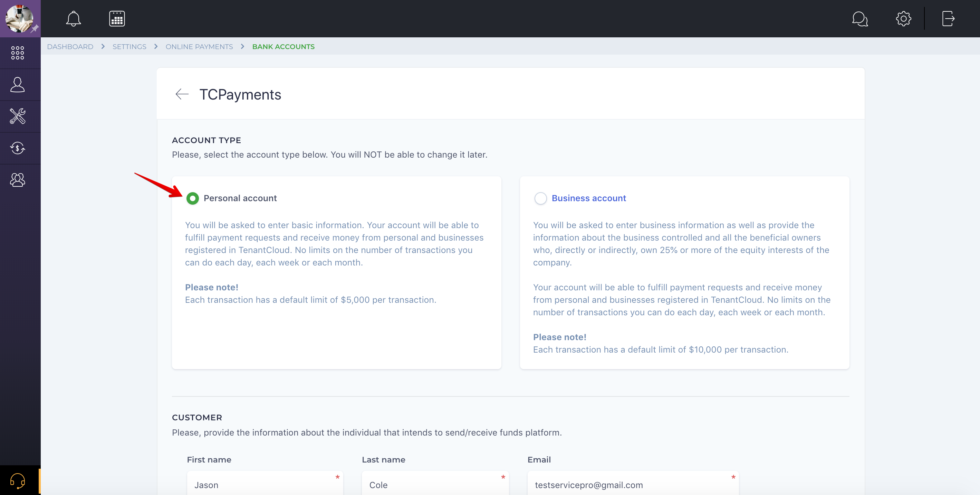
Task: Select the Business account radio button
Action: [x=540, y=198]
